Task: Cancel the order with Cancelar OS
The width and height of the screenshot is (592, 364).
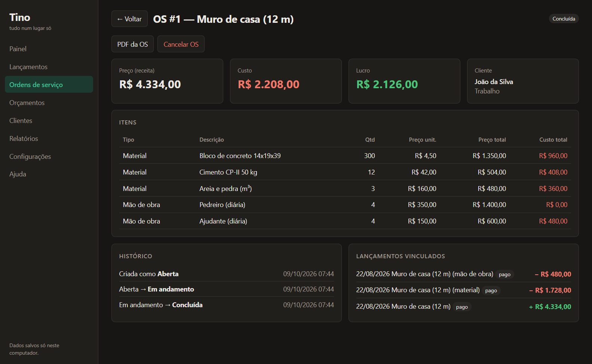Action: tap(181, 44)
